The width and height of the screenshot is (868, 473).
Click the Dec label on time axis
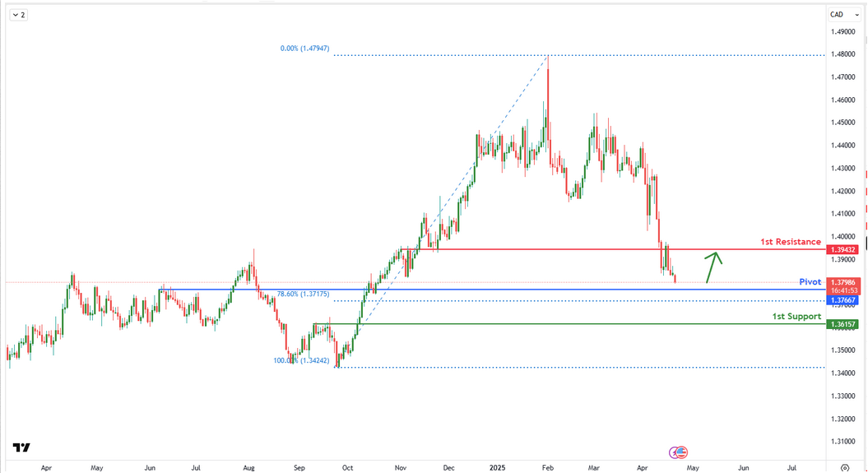pos(449,468)
